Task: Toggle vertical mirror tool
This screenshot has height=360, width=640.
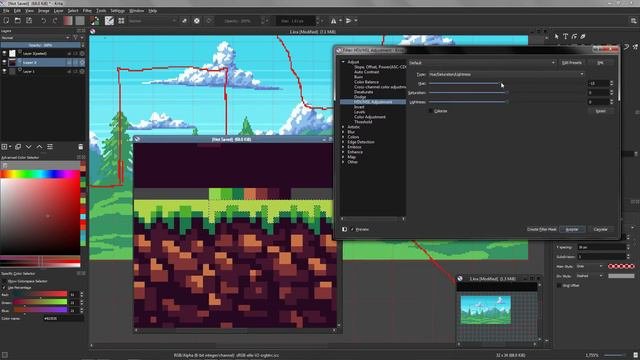Action: point(348,20)
